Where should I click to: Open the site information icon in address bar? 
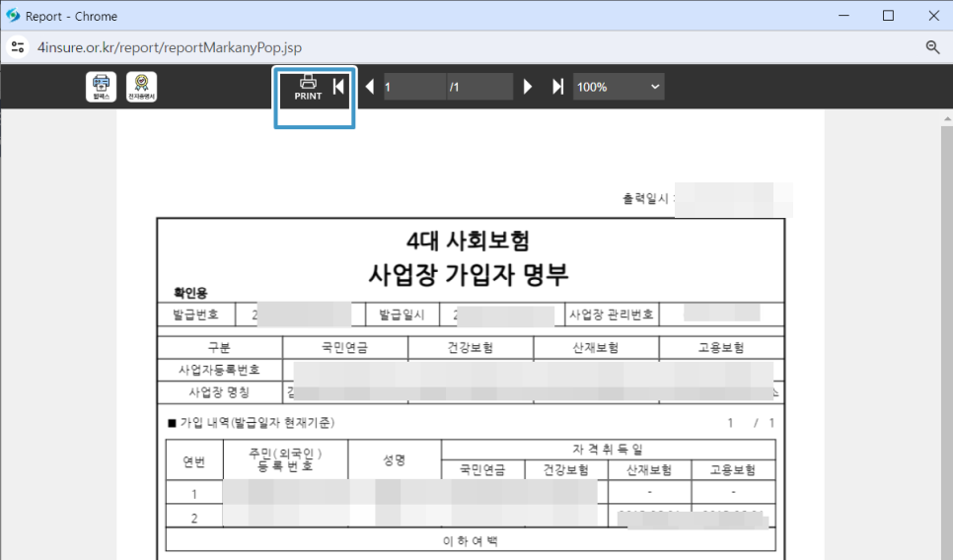(x=18, y=47)
